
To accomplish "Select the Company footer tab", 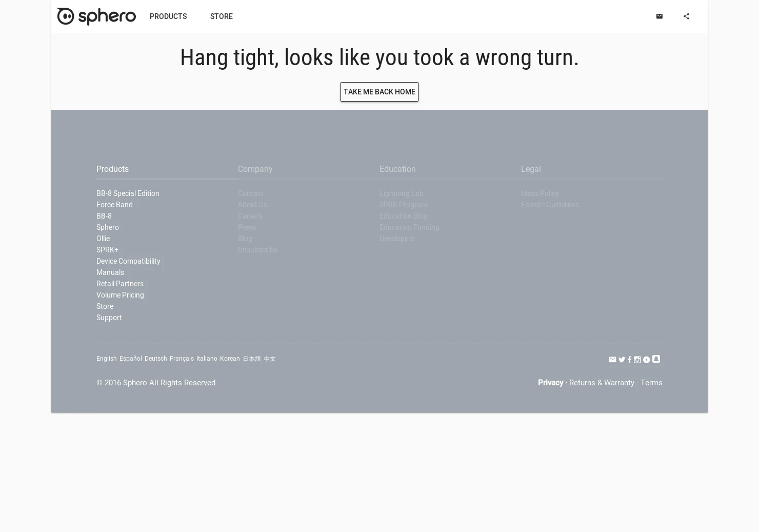I will point(255,169).
